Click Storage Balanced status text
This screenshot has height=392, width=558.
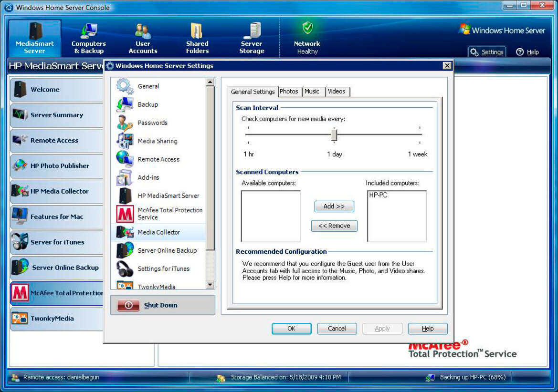pos(286,377)
